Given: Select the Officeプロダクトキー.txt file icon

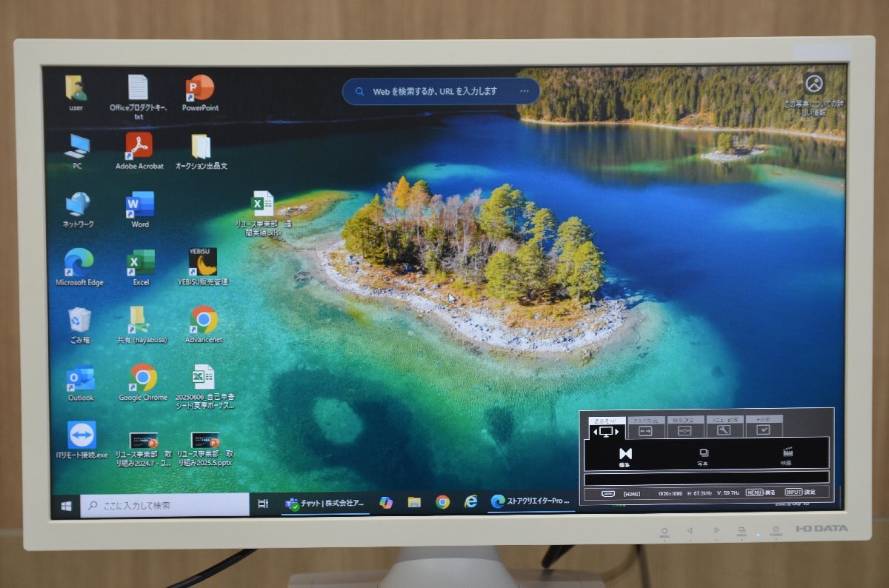Looking at the screenshot, I should (x=139, y=97).
